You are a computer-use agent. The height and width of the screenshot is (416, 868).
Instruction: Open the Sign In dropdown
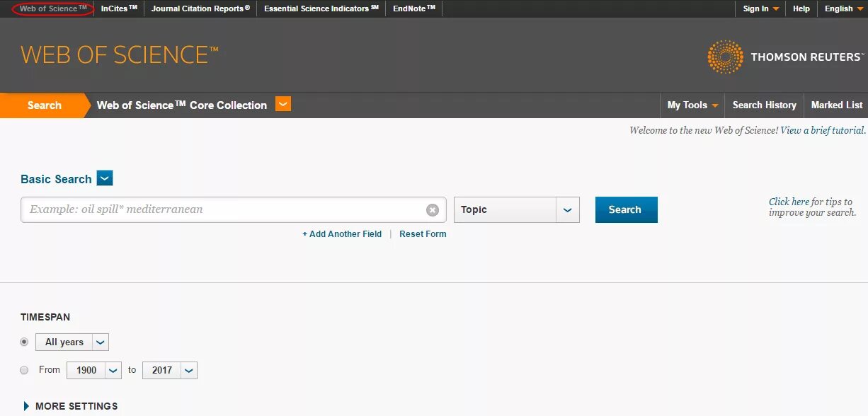click(761, 8)
